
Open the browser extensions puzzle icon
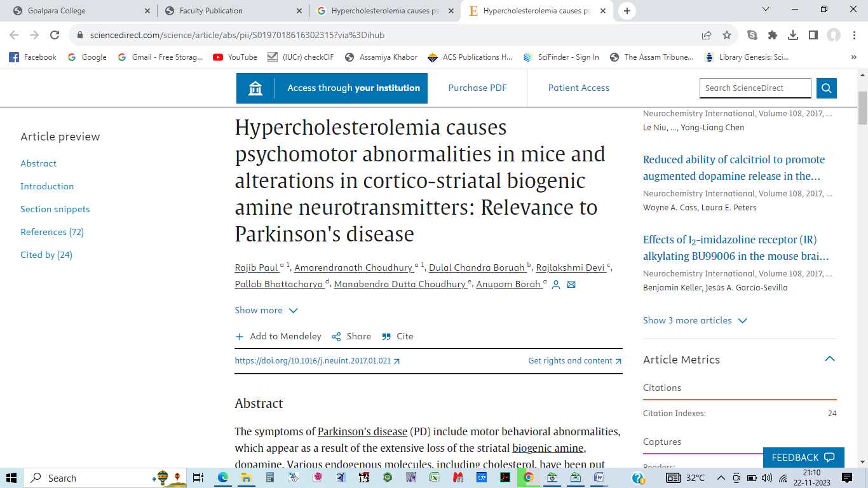click(x=773, y=35)
